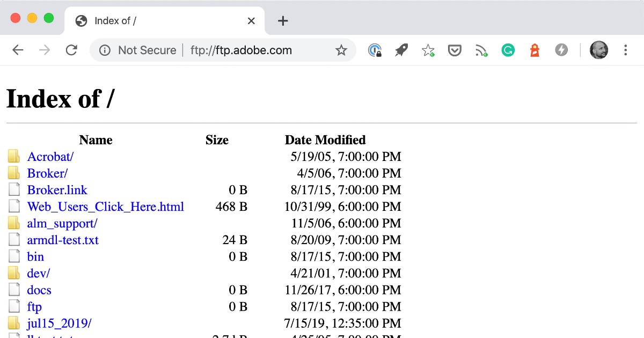The width and height of the screenshot is (644, 338).
Task: Open the rocket-shaped extension
Action: 401,49
